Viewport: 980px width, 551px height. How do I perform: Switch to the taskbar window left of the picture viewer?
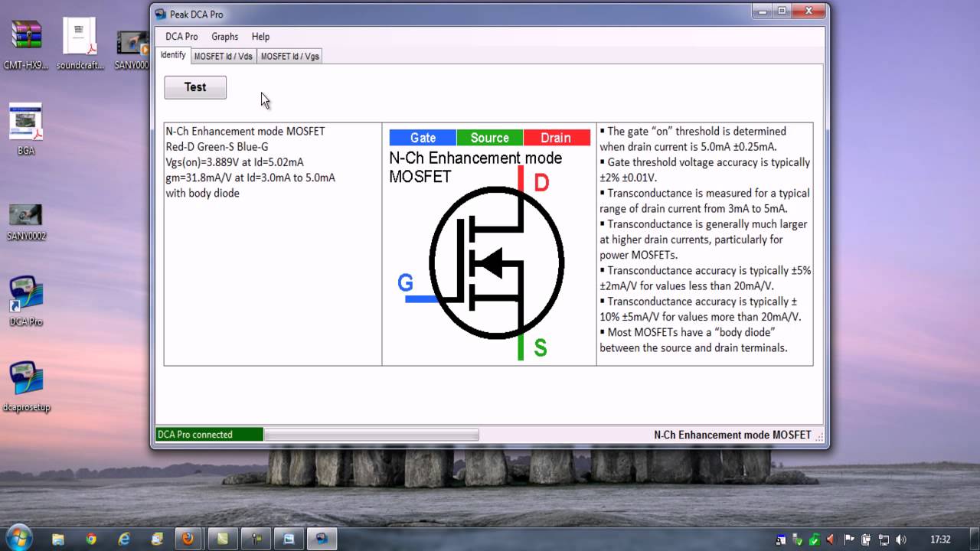click(256, 539)
